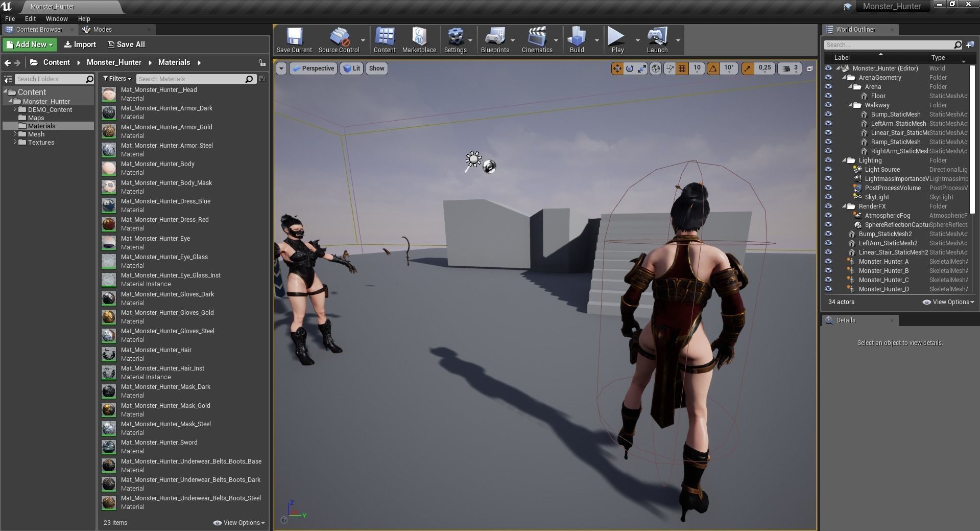Open the surface snapping icon in viewport
The height and width of the screenshot is (531, 980).
point(669,68)
